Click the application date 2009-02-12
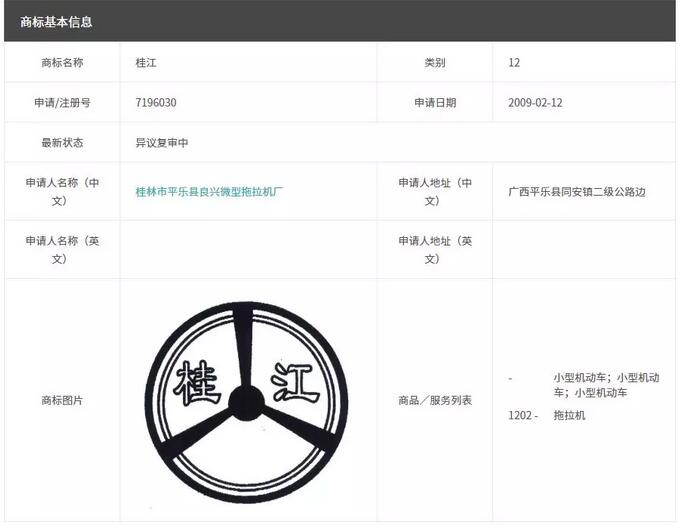683x526 pixels. [535, 102]
